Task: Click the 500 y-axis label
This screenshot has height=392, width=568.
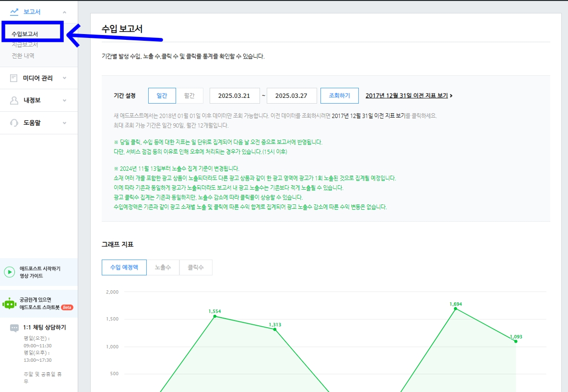Action: 115,374
